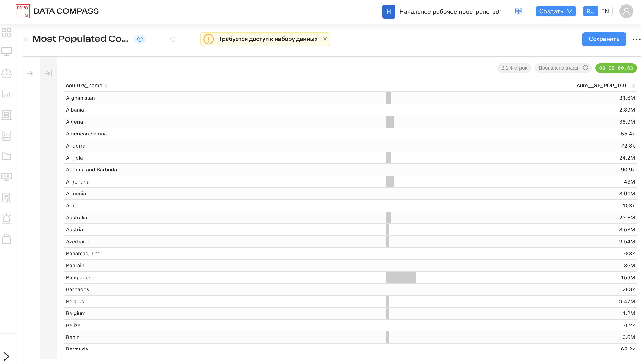Open the folder icon in sidebar

pyautogui.click(x=6, y=157)
